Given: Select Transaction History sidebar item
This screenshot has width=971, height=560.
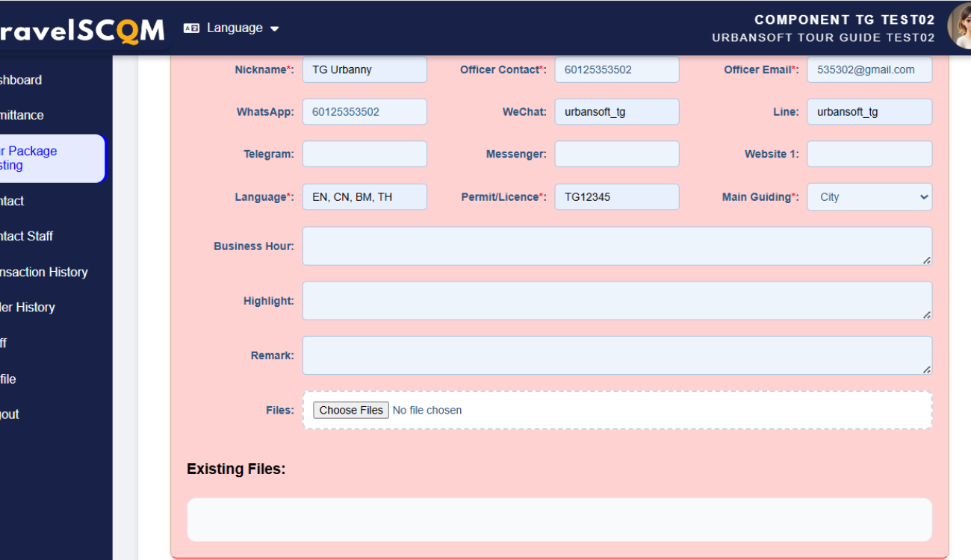Looking at the screenshot, I should (x=44, y=272).
